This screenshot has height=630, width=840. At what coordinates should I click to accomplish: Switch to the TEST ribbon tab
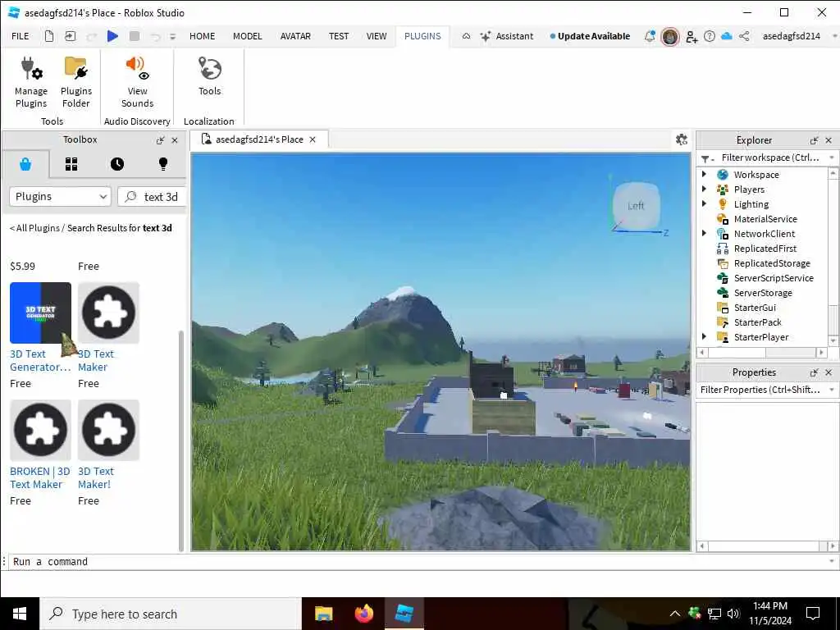point(339,36)
